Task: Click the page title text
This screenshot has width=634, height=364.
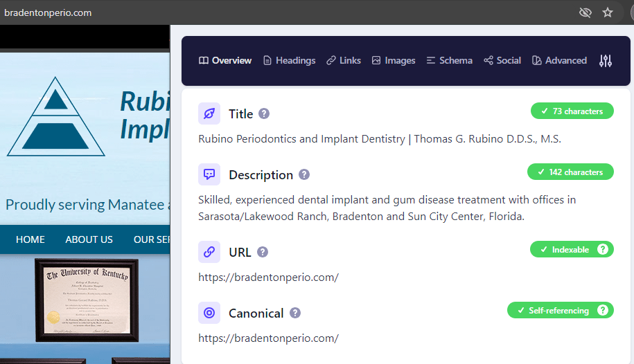Action: (380, 139)
